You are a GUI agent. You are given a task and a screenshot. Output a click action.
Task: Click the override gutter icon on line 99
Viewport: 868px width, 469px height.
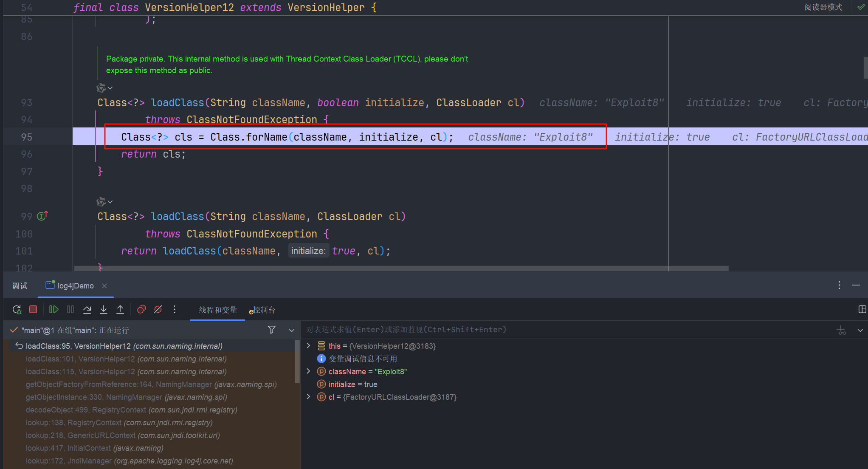tap(42, 216)
